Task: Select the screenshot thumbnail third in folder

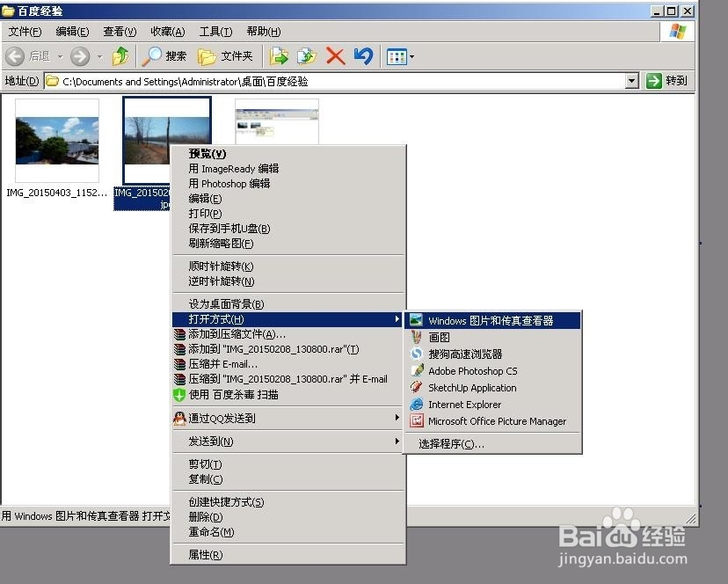Action: pos(277,121)
